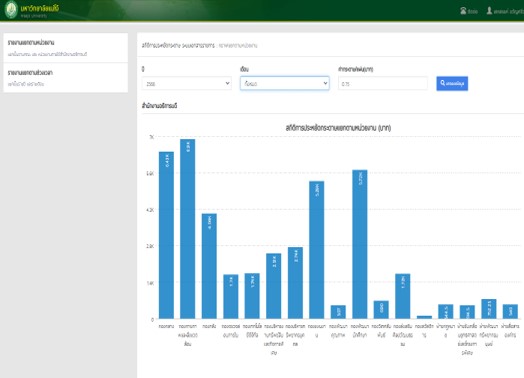Click the tallest bar labeled 6.9K
The height and width of the screenshot is (378, 524).
pos(187,229)
